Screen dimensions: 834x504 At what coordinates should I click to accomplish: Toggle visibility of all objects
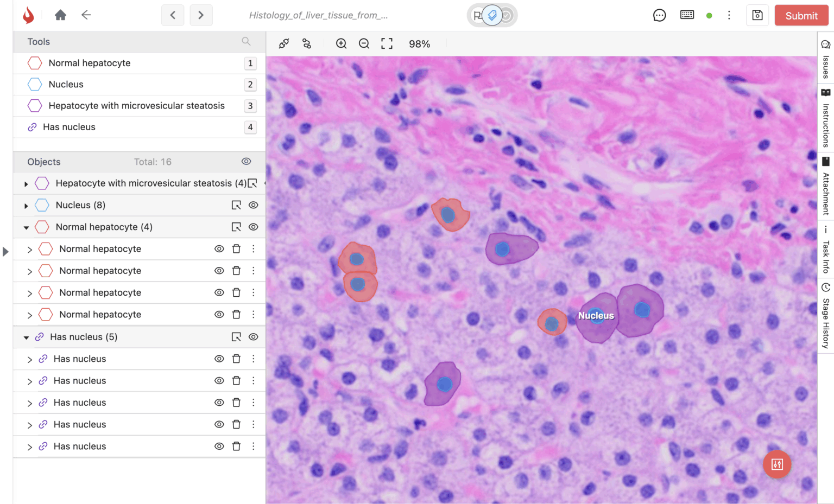[246, 161]
